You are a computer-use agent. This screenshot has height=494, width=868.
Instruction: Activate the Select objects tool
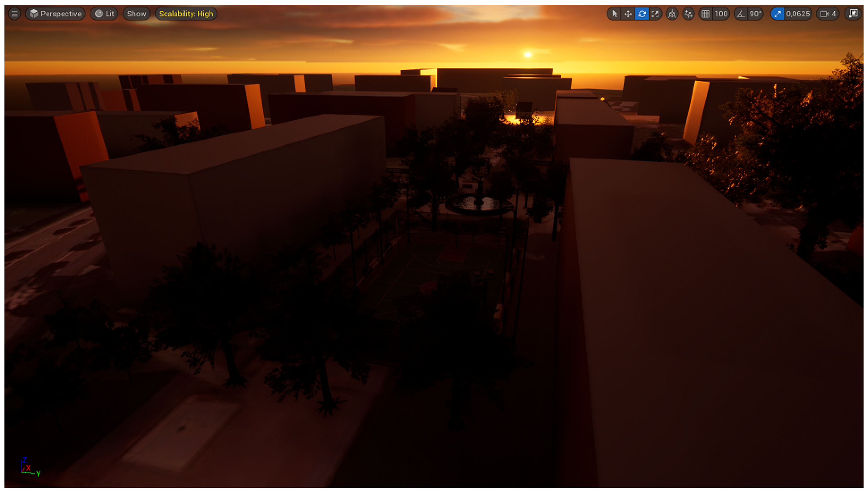tap(614, 14)
